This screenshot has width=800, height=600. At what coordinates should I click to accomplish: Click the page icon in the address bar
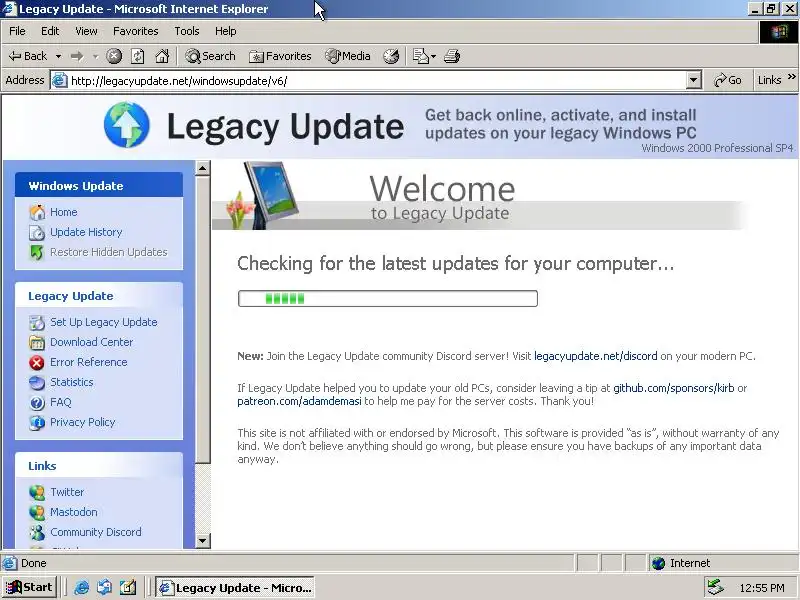click(x=60, y=81)
